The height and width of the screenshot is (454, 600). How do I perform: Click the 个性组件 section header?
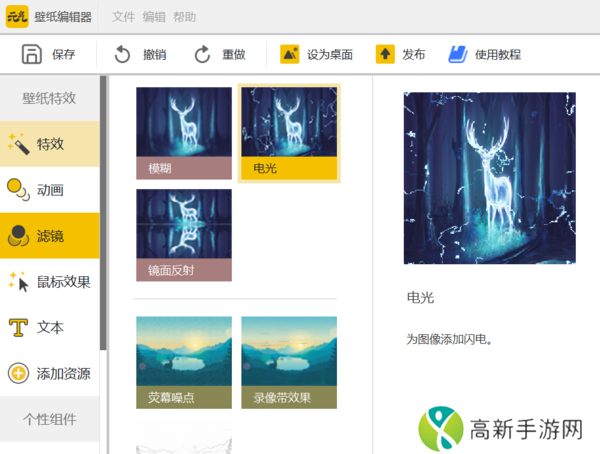49,419
